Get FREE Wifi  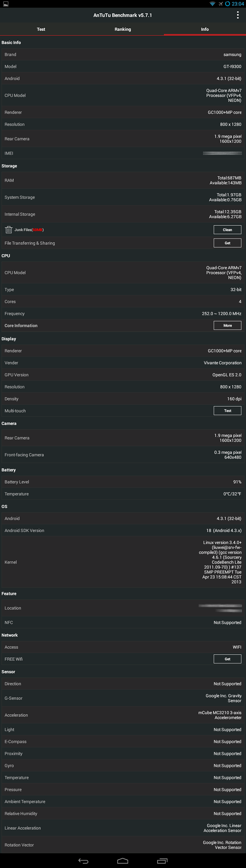[227, 659]
